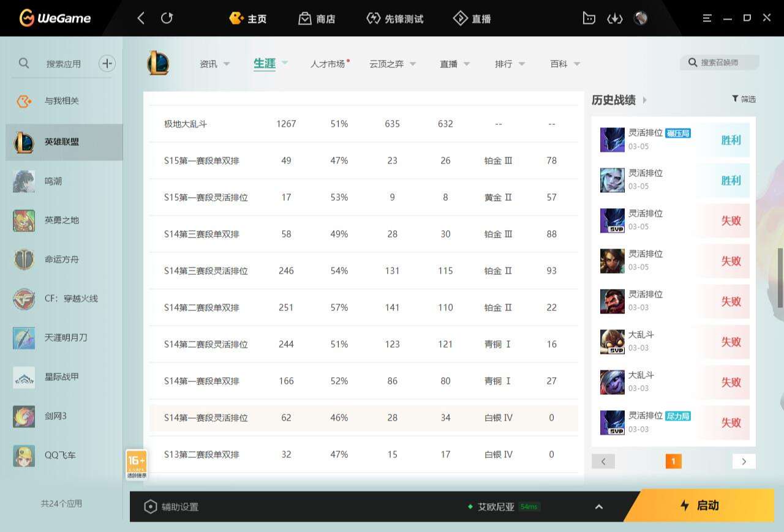Select 命运方舟 in the game list
Screen dimensions: 784x532
coord(64,260)
